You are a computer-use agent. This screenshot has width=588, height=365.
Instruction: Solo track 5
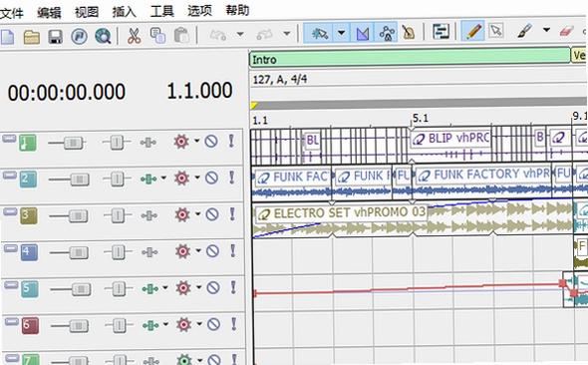[x=233, y=287]
